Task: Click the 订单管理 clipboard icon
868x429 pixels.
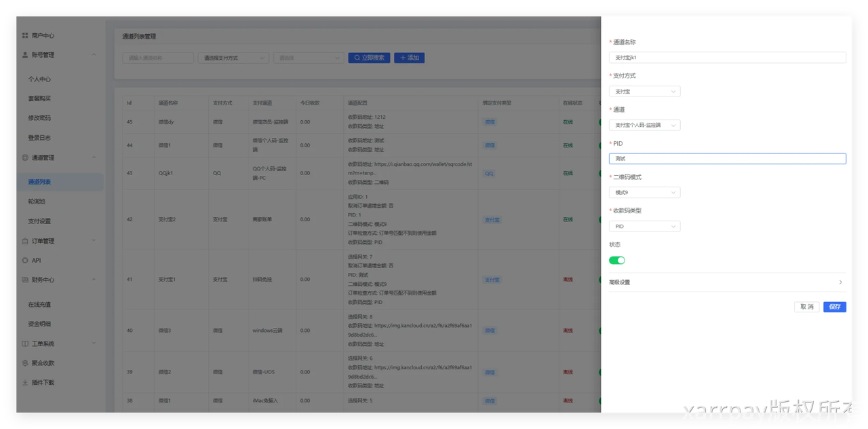Action: (x=25, y=241)
